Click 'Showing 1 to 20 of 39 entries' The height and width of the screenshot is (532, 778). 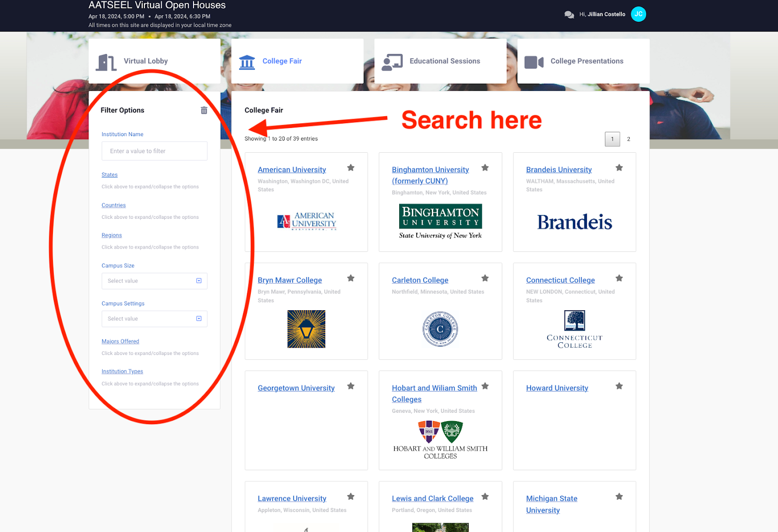281,139
